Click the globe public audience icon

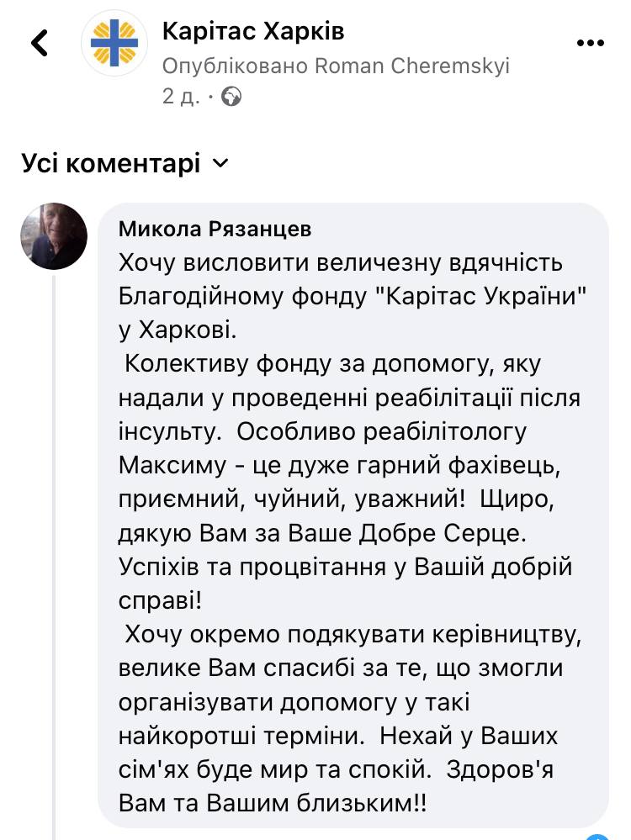pos(231,97)
